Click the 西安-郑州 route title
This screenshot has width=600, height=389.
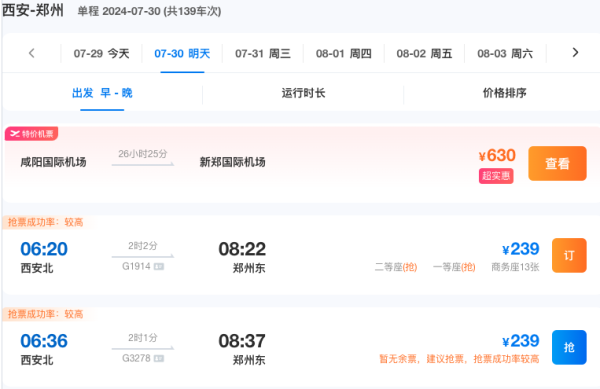33,10
